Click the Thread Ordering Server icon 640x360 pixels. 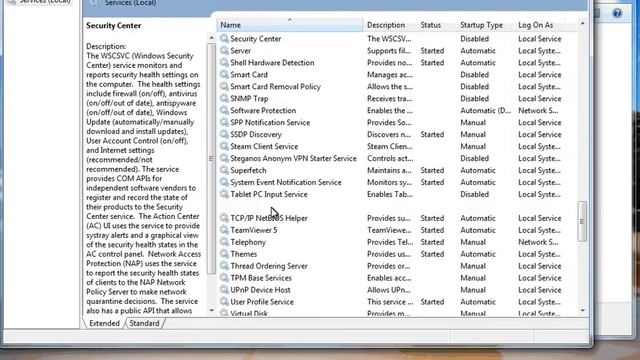tap(224, 266)
